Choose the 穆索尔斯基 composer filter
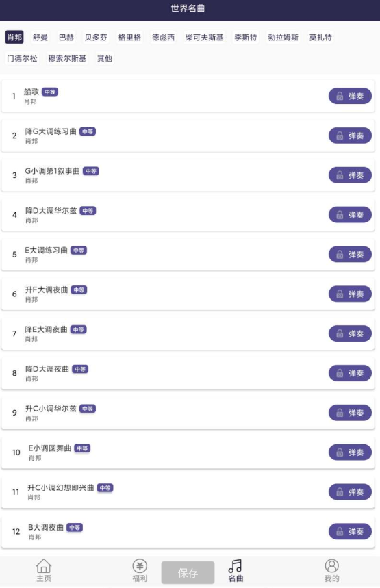This screenshot has width=380, height=588. [x=67, y=58]
